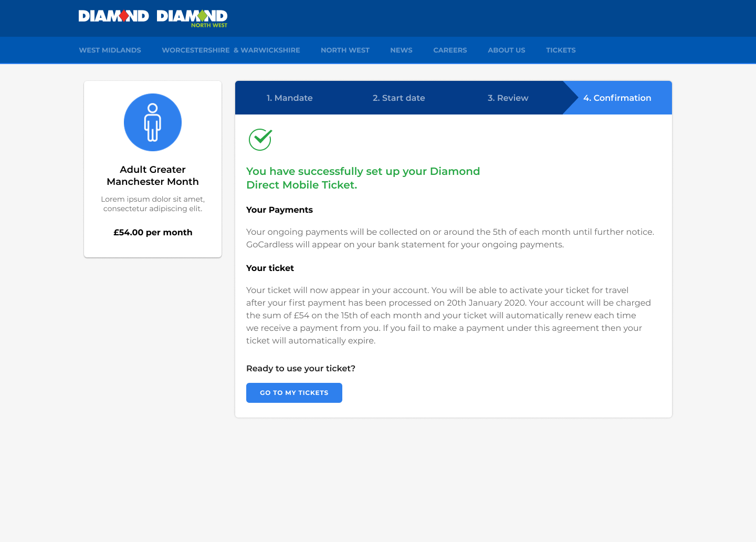Select the 2. Start date step tab

(399, 98)
